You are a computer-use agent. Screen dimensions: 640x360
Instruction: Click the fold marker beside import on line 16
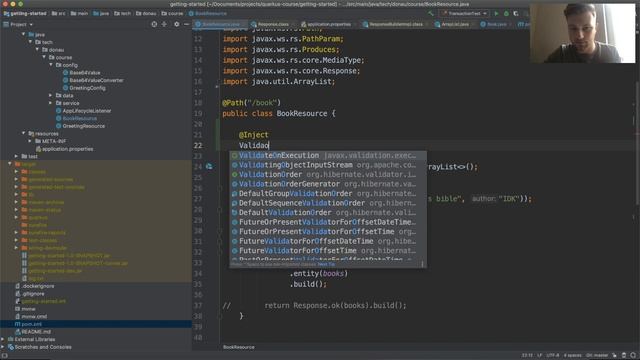(217, 86)
